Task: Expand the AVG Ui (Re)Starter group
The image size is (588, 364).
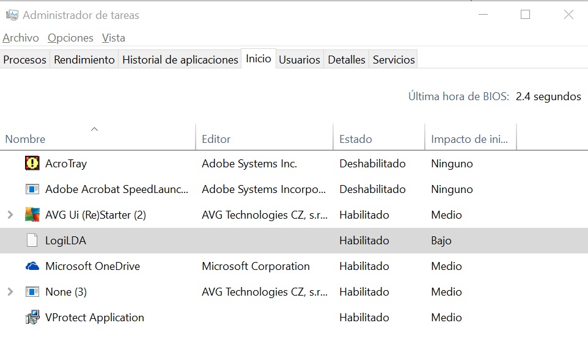Action: (10, 215)
